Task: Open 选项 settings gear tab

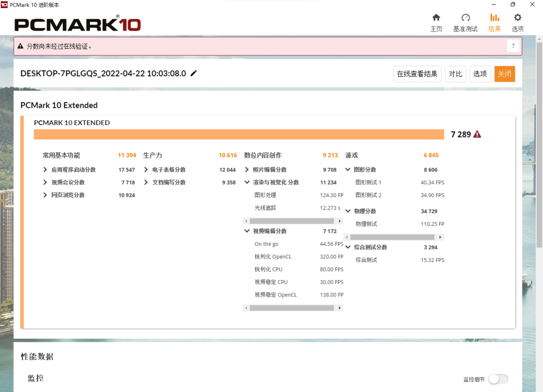Action: (517, 23)
